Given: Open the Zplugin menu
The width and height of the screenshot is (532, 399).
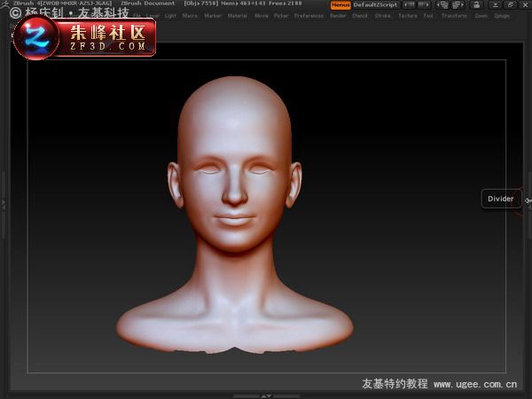Looking at the screenshot, I should [x=502, y=16].
